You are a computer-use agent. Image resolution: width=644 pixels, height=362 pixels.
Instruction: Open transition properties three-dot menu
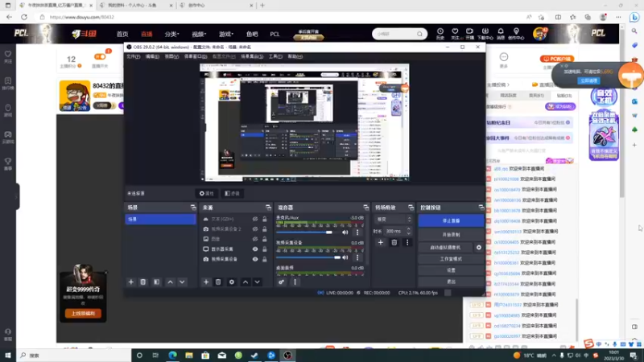coord(407,243)
